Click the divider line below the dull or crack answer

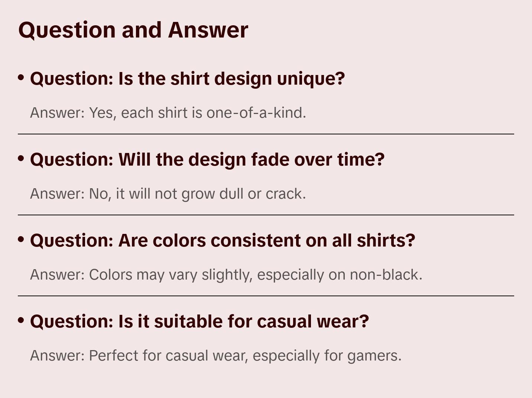266,215
